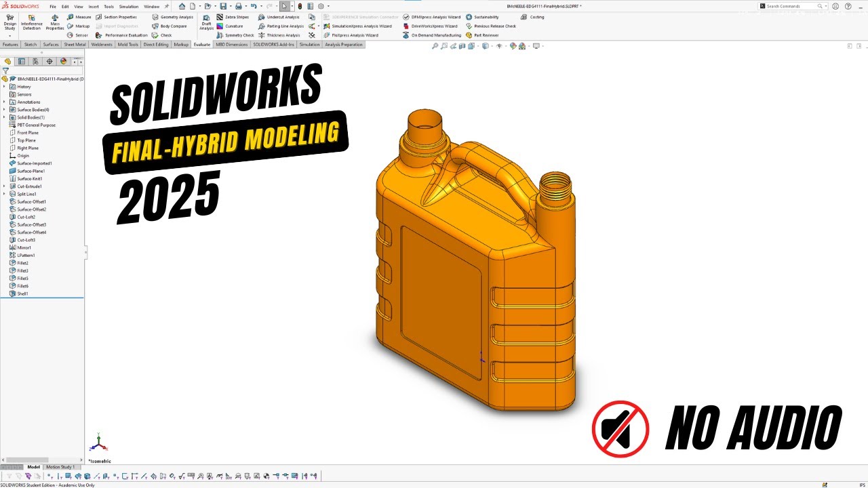Click the Rebuild traffic light icon
Viewport: 868px width, 488px height.
click(300, 6)
